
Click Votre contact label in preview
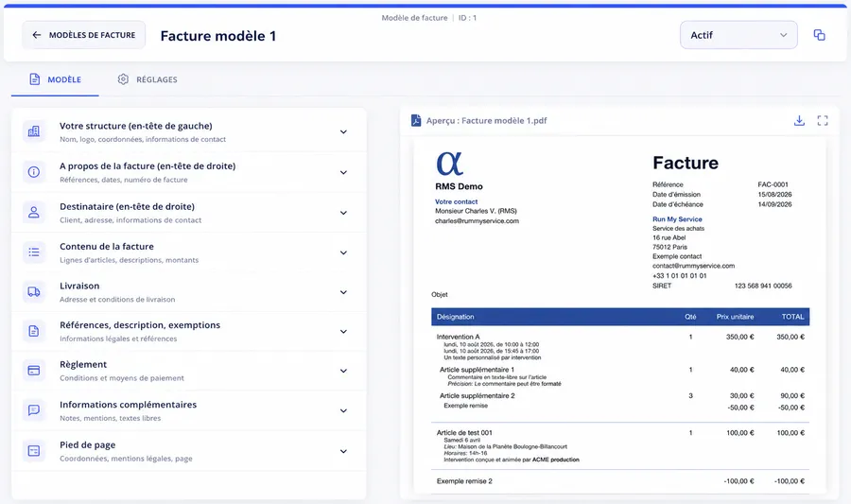456,201
